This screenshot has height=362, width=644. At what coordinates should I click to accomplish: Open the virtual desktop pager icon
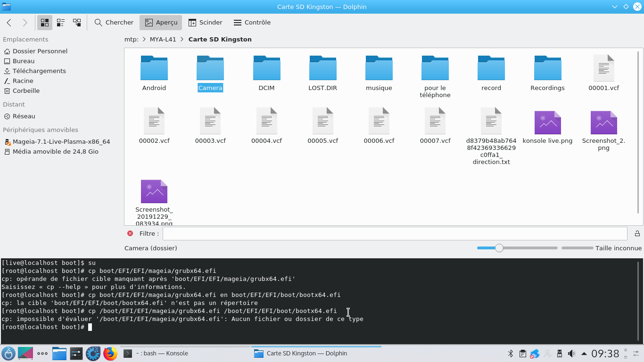[x=25, y=354]
